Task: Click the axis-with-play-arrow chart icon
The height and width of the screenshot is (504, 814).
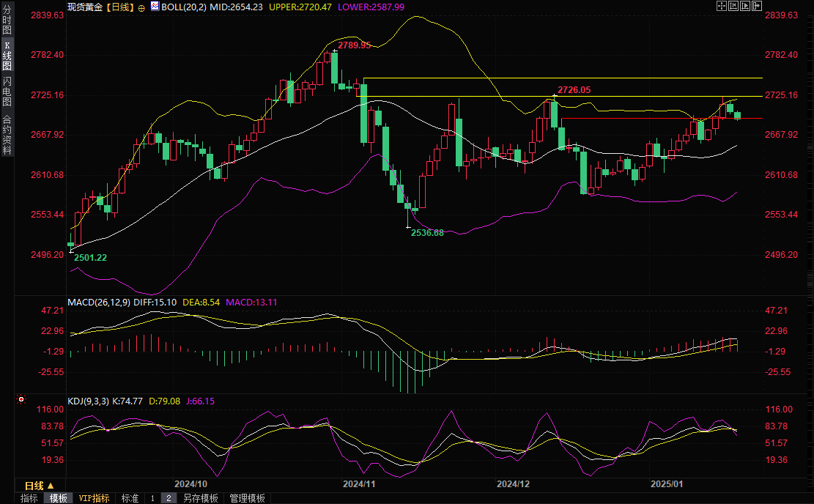Action: coord(746,6)
